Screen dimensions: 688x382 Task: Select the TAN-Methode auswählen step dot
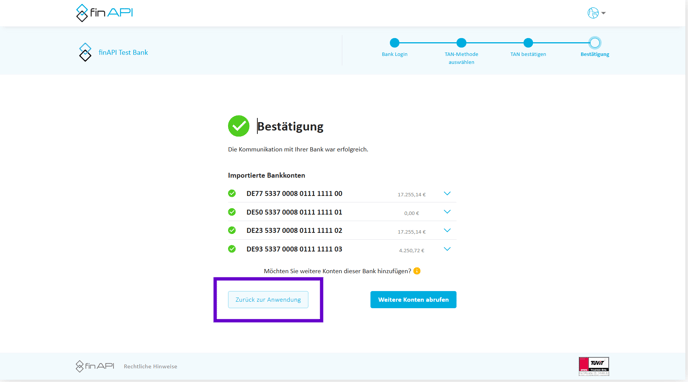[x=461, y=43]
